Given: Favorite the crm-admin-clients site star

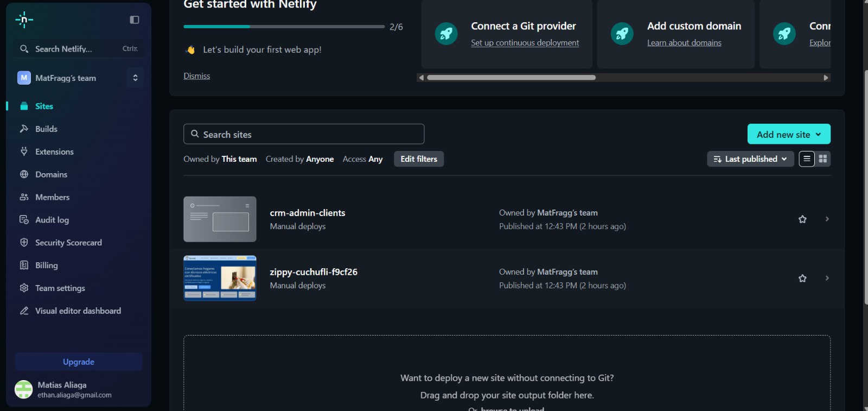Looking at the screenshot, I should (x=802, y=219).
